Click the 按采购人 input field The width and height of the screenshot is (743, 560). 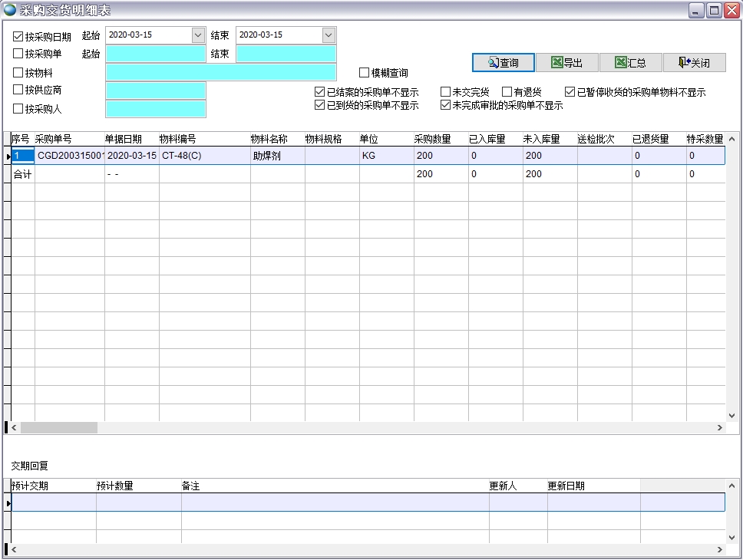pyautogui.click(x=156, y=109)
